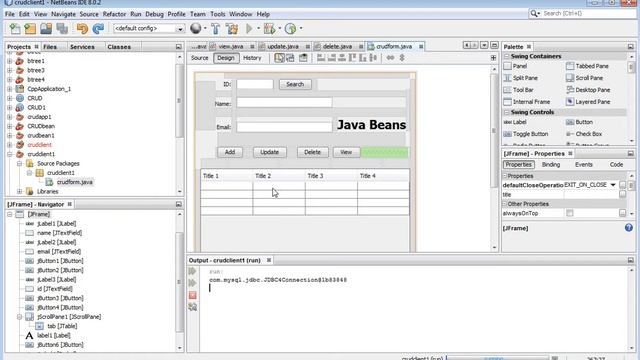Viewport: 640px width, 360px height.
Task: Click the Preview Design icon
Action: click(303, 58)
